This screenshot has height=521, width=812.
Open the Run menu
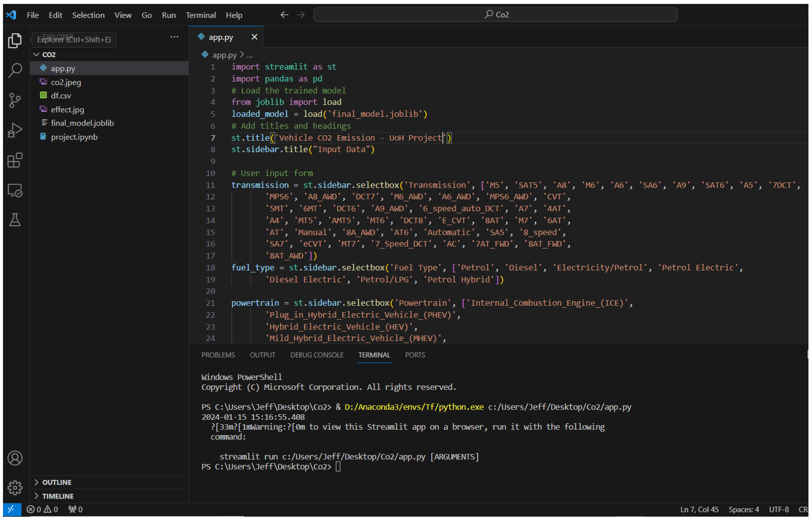tap(169, 15)
